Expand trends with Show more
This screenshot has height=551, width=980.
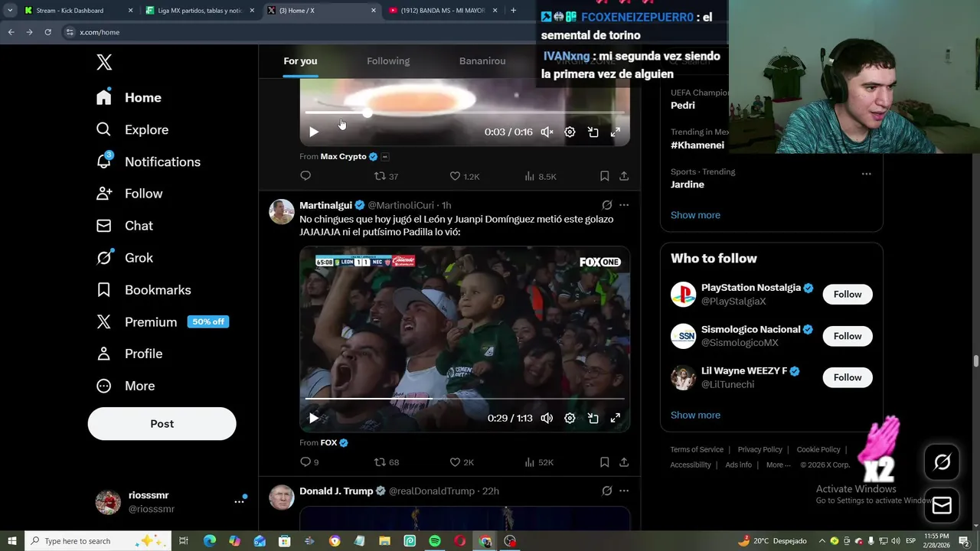(695, 215)
